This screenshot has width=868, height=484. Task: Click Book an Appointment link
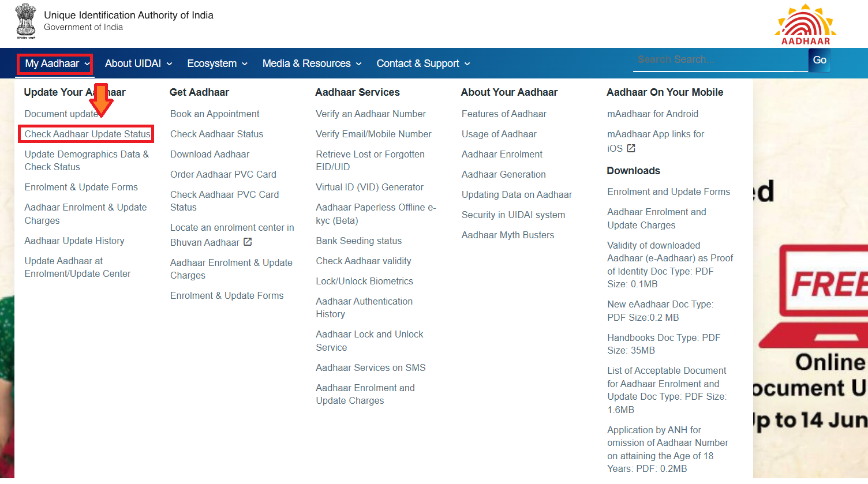tap(215, 114)
